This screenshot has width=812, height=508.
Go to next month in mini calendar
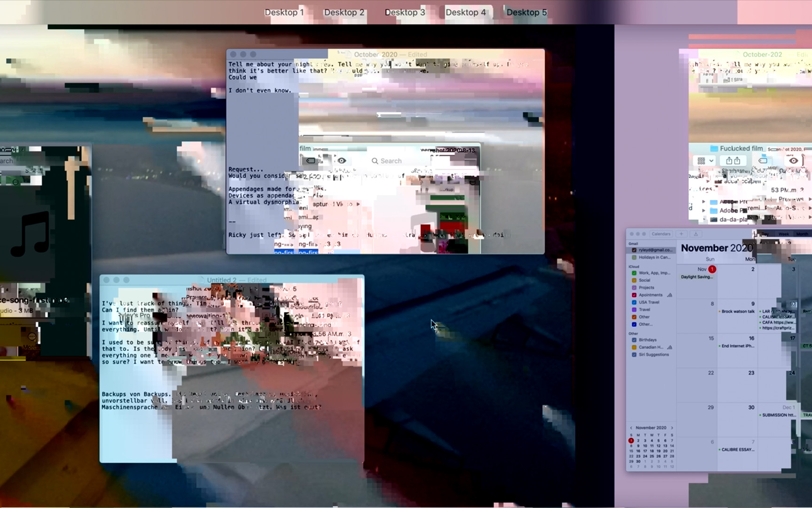pyautogui.click(x=672, y=428)
